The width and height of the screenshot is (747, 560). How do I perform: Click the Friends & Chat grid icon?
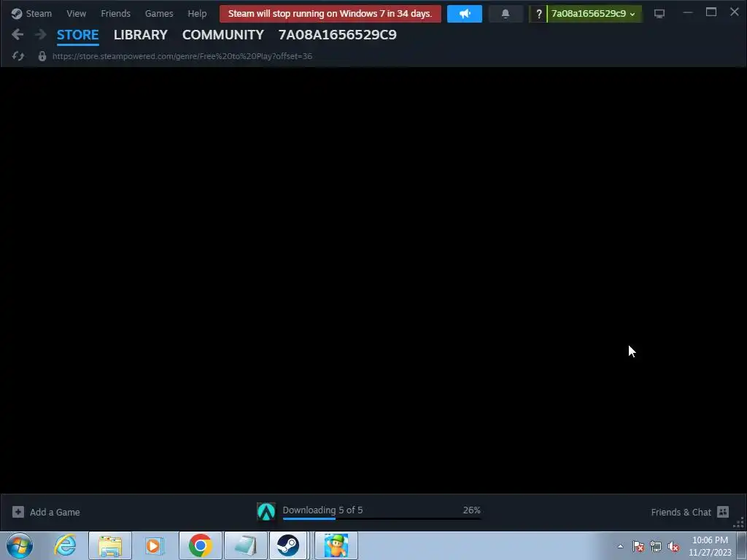point(723,512)
